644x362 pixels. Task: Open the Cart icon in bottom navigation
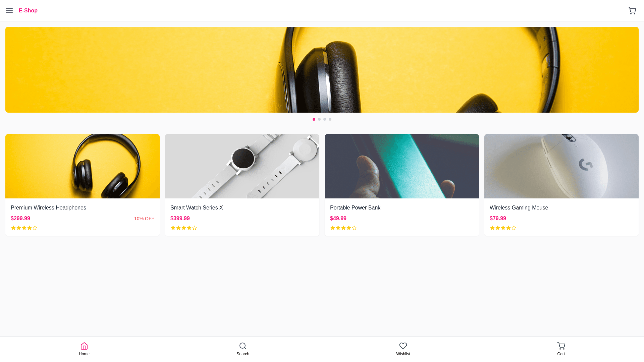tap(561, 346)
